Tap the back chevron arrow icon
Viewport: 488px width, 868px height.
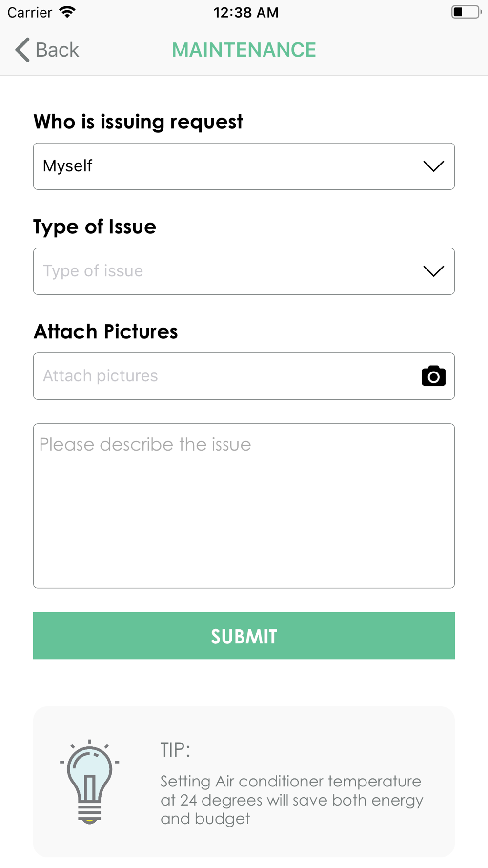[x=22, y=50]
